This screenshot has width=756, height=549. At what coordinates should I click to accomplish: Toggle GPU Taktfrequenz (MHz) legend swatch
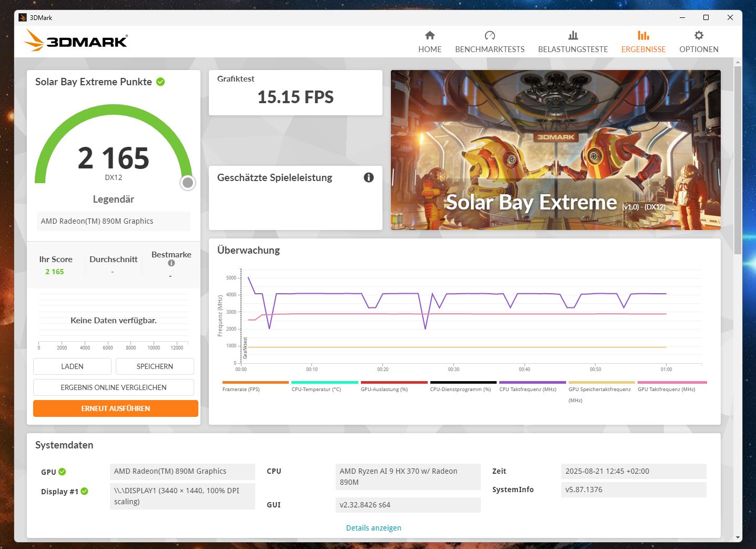point(672,382)
